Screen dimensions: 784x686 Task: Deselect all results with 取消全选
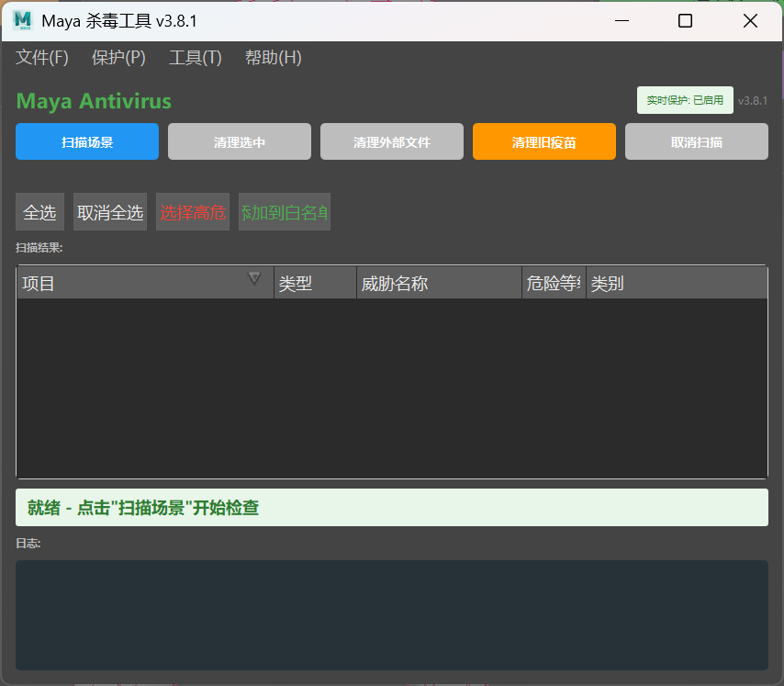109,212
